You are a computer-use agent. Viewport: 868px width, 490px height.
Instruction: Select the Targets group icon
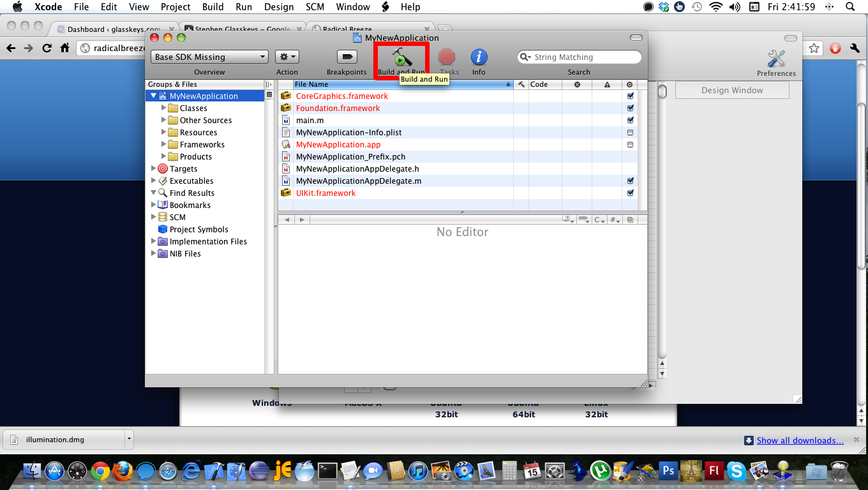point(163,169)
